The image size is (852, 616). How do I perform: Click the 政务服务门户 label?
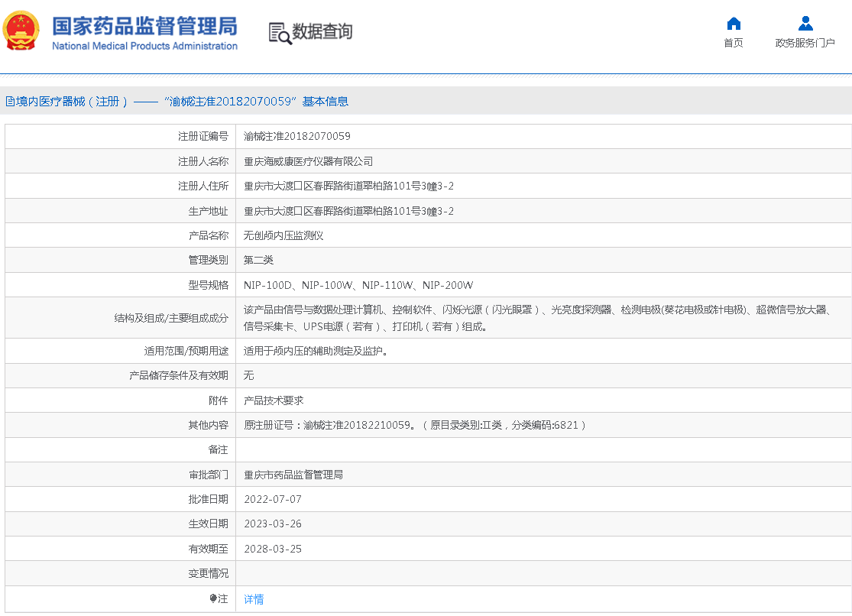[805, 43]
